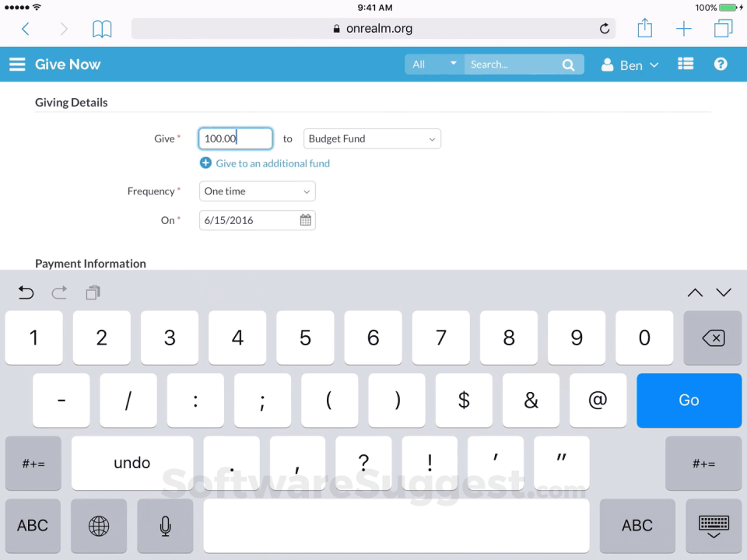This screenshot has width=747, height=560.
Task: Open the calendar icon next to the date field
Action: pyautogui.click(x=305, y=220)
